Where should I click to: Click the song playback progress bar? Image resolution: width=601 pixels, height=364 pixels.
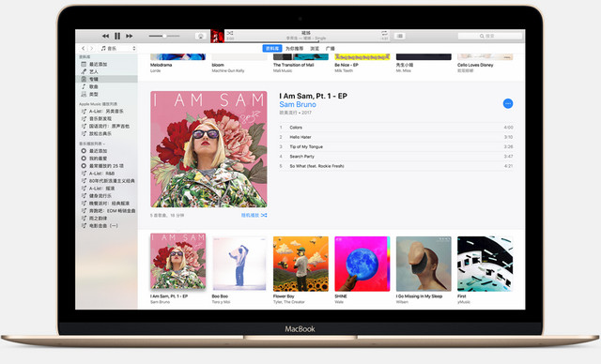pos(307,41)
